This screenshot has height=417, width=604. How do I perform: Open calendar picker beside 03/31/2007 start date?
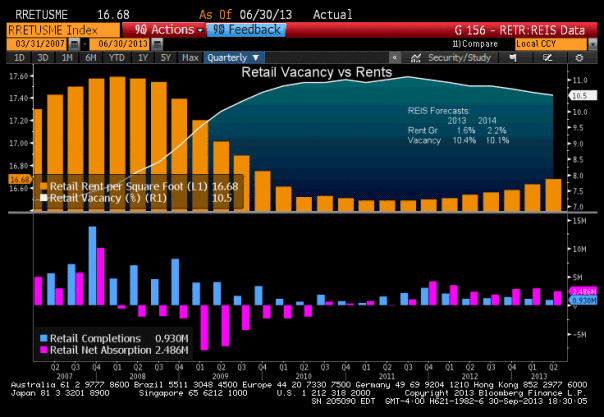tap(74, 44)
